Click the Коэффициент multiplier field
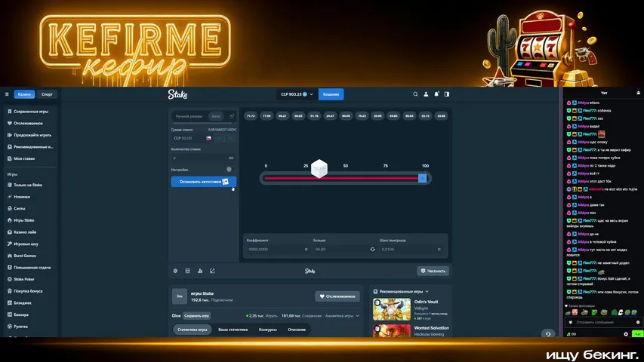The width and height of the screenshot is (644, 362). coord(277,250)
